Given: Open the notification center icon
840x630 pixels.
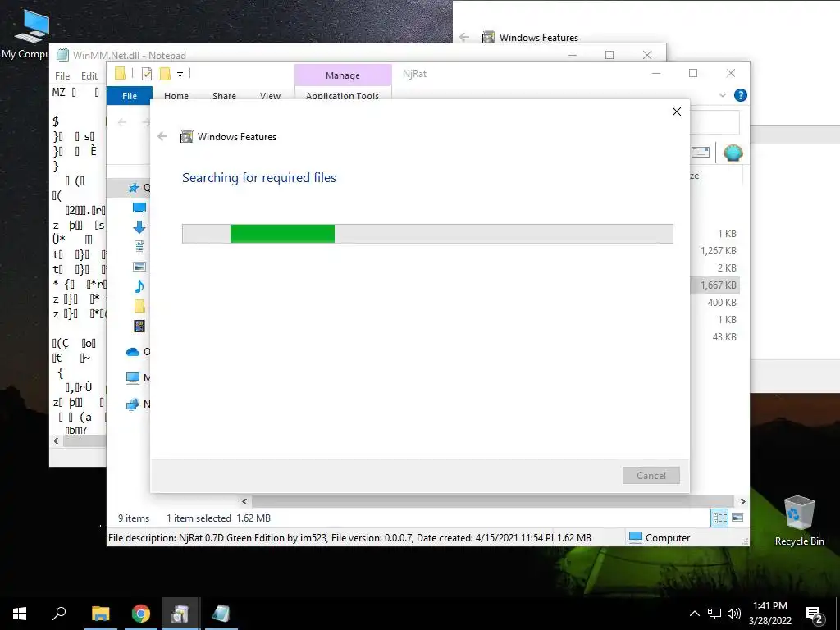Looking at the screenshot, I should pyautogui.click(x=815, y=614).
